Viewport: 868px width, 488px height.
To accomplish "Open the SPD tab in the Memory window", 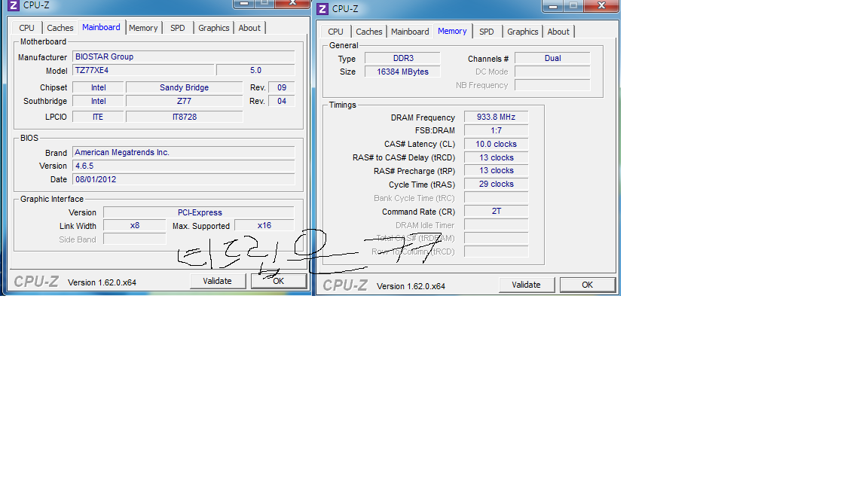I will [487, 32].
